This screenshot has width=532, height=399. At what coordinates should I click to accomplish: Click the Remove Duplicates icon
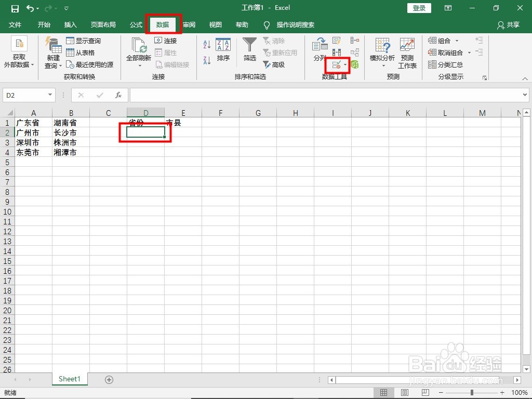[337, 52]
